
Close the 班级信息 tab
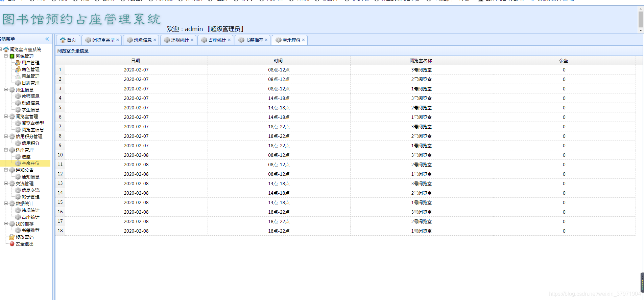click(x=155, y=40)
